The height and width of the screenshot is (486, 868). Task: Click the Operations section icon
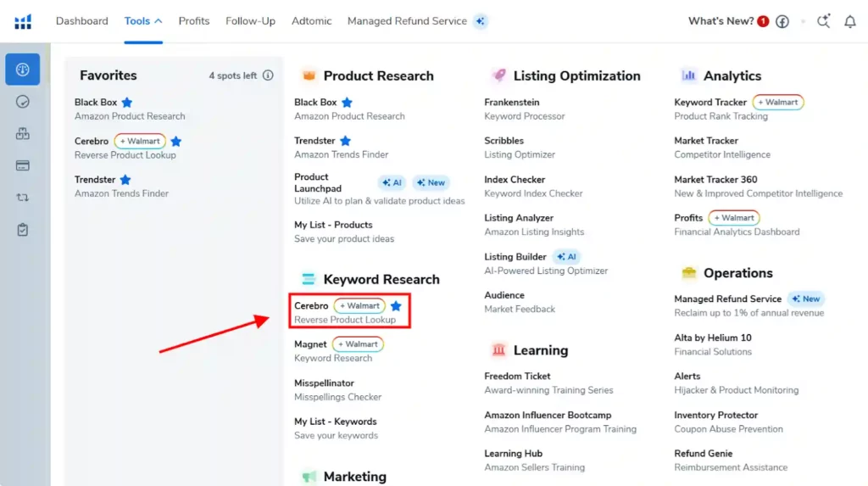click(x=688, y=272)
